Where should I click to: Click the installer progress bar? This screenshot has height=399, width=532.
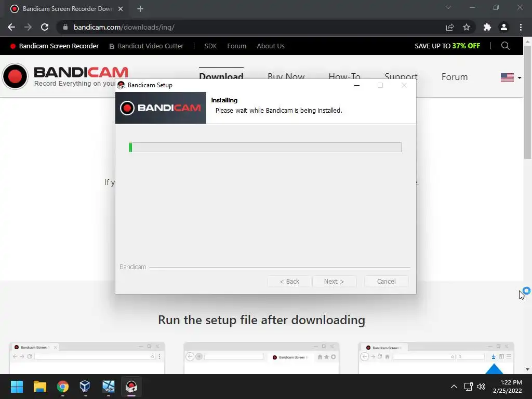click(x=265, y=147)
